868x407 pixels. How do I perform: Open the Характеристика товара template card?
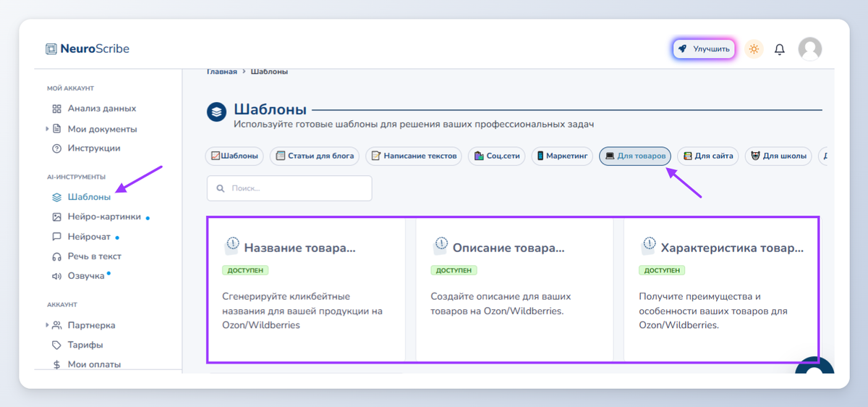721,288
